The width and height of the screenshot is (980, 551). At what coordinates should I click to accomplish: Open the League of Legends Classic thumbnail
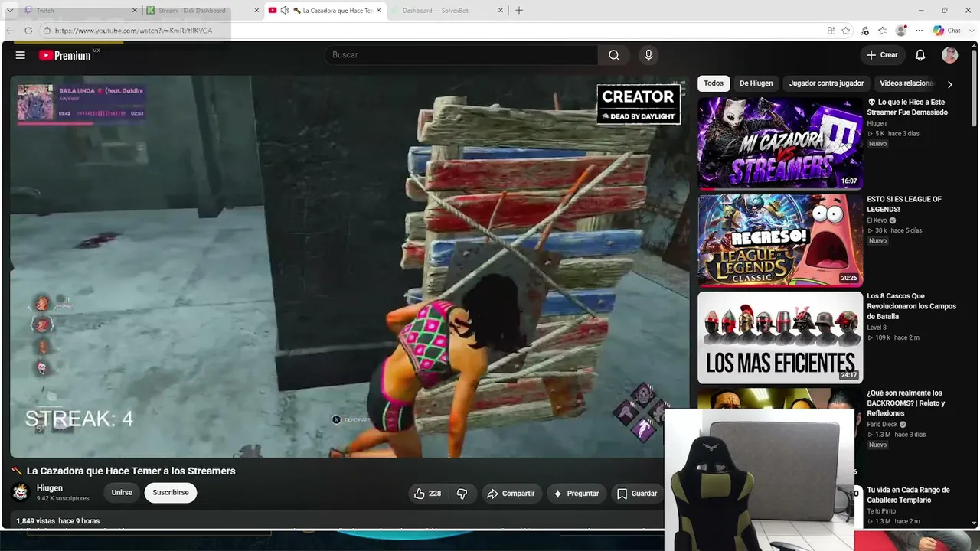tap(780, 240)
